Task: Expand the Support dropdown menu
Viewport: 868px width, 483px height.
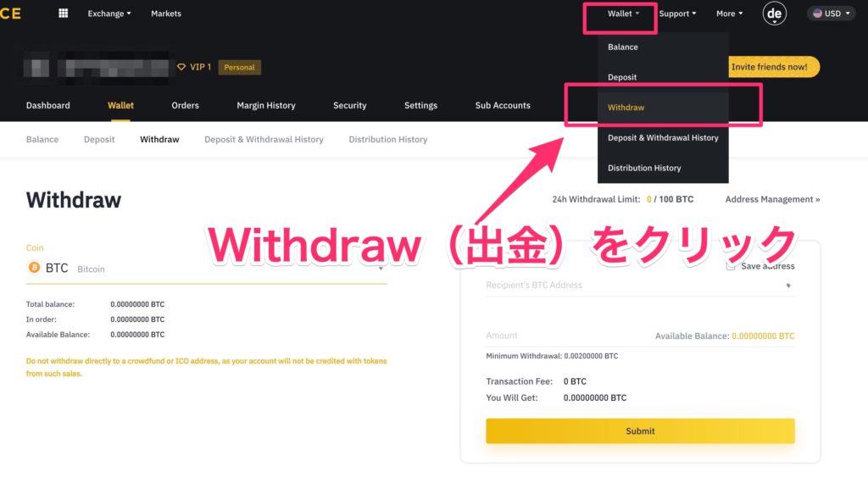Action: click(677, 14)
